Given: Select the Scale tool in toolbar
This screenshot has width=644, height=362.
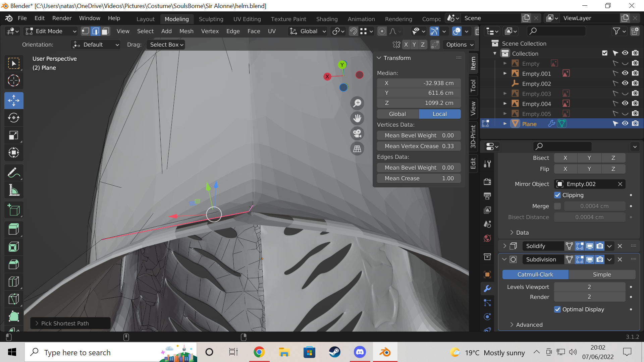Looking at the screenshot, I should click(13, 135).
